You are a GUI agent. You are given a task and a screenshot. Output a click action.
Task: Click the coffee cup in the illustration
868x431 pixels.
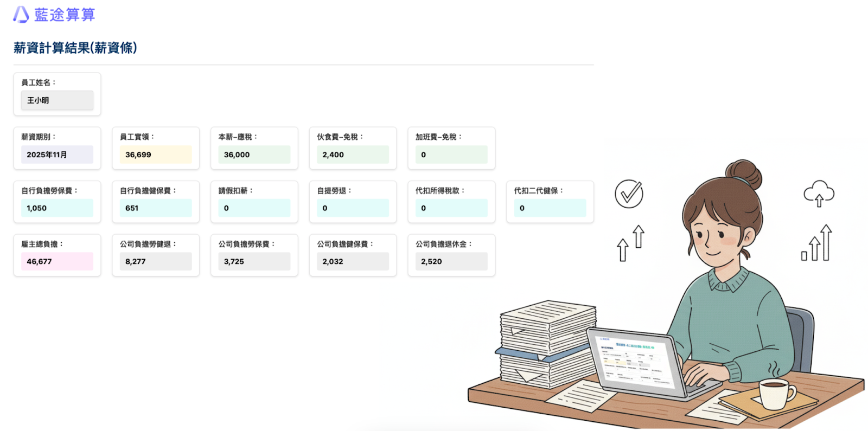[x=775, y=393]
